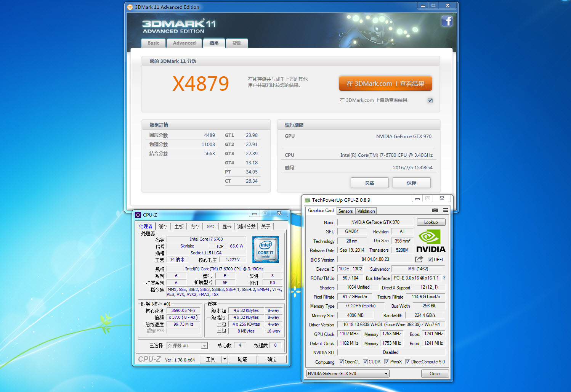The image size is (571, 392).
Task: Click the BIOS save/share arrow icon in GPU-Z
Action: (x=419, y=259)
